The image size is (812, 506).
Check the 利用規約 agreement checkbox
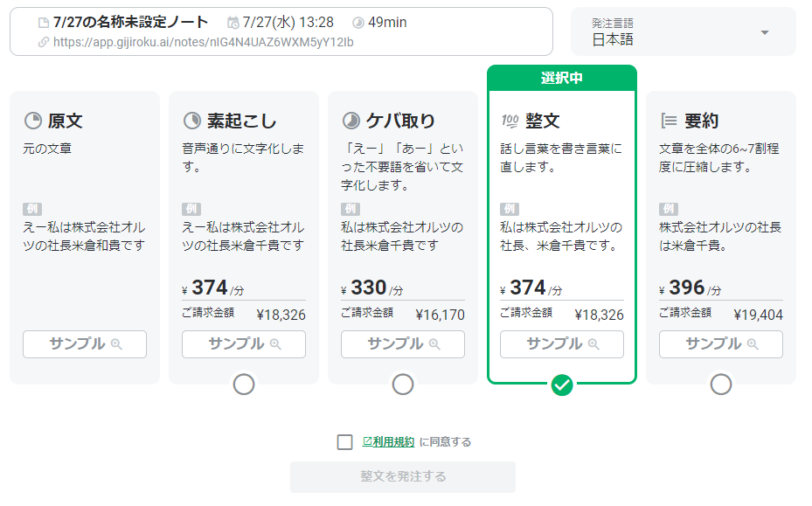coord(345,442)
